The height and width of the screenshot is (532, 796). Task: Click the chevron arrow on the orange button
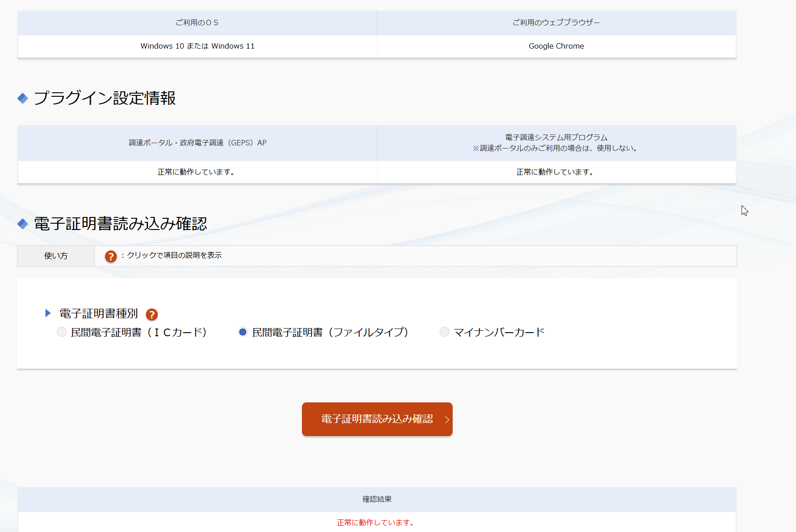pos(447,419)
